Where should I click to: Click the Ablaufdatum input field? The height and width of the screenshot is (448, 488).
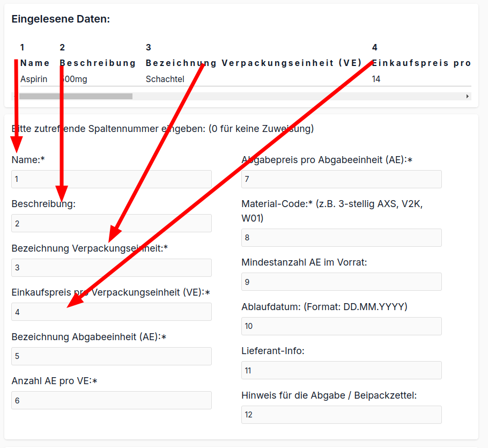coord(342,326)
